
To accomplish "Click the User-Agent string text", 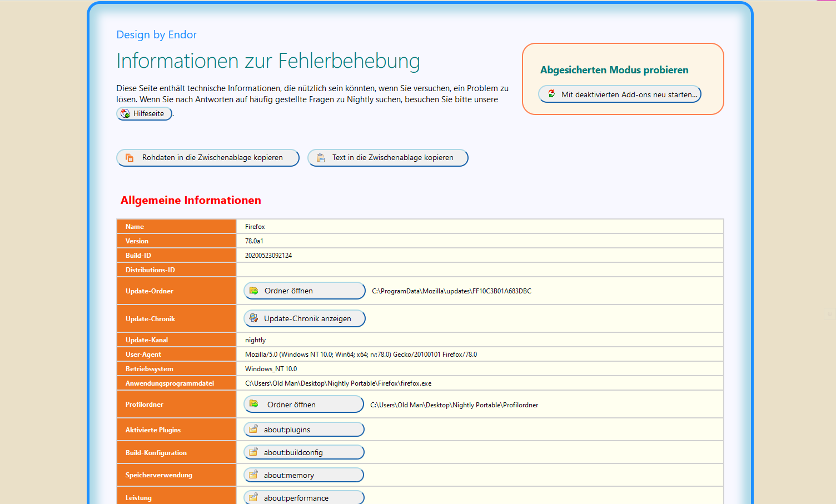I will (361, 355).
